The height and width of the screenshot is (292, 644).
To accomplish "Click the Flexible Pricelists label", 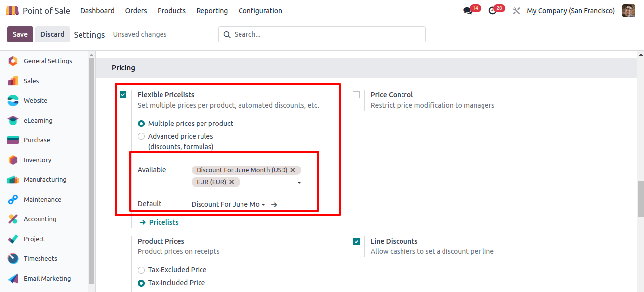I will [x=166, y=95].
